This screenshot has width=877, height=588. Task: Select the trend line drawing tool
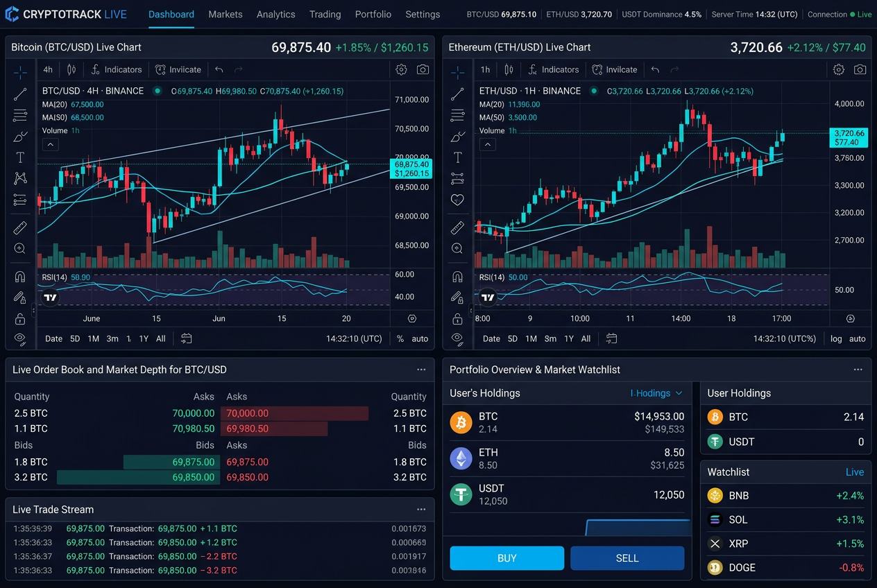tap(20, 94)
